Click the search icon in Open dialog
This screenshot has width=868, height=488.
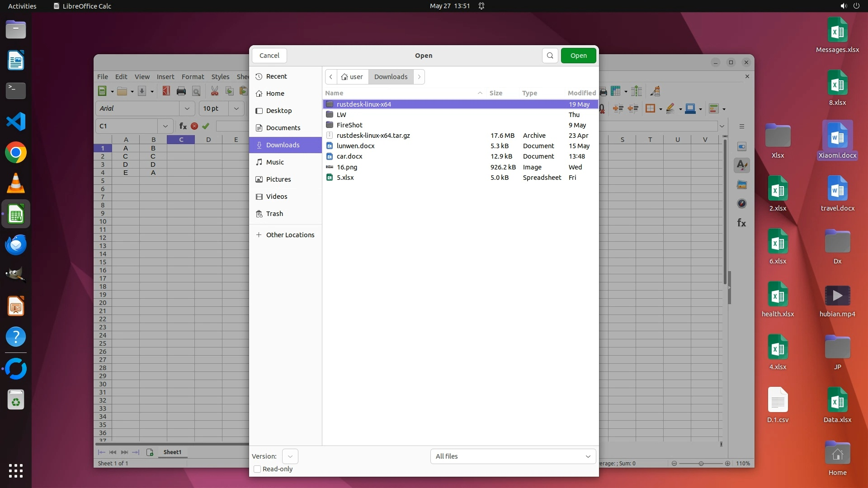tap(550, 56)
